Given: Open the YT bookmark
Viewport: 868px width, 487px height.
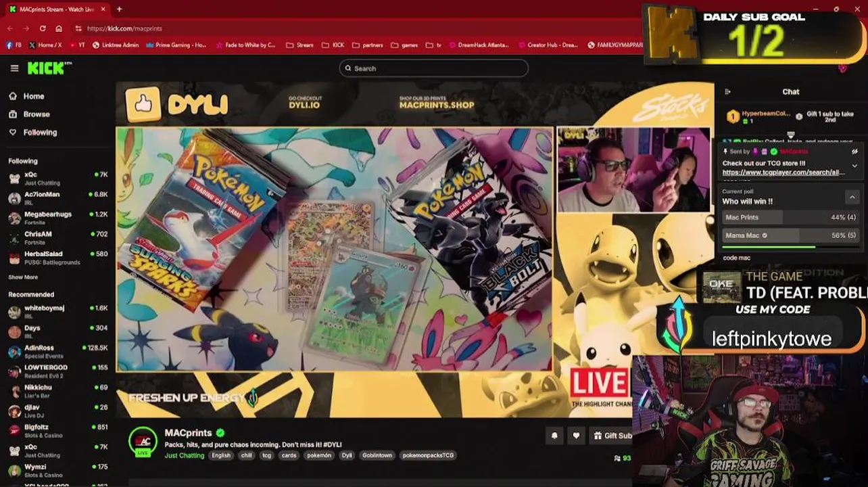Looking at the screenshot, I should [x=77, y=45].
